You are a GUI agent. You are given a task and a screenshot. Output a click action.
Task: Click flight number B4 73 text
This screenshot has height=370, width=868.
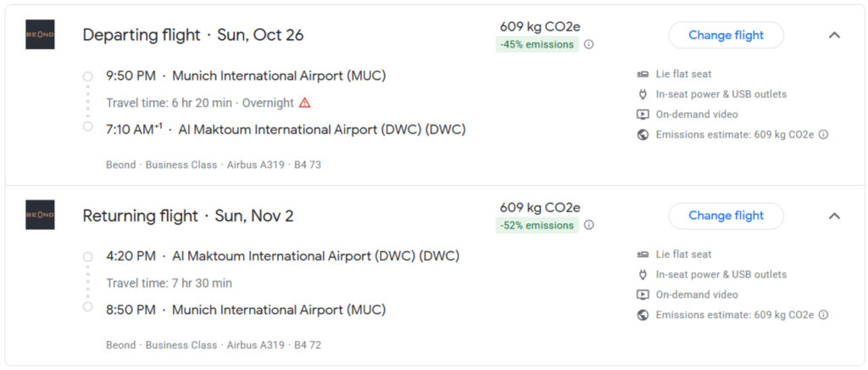(308, 165)
